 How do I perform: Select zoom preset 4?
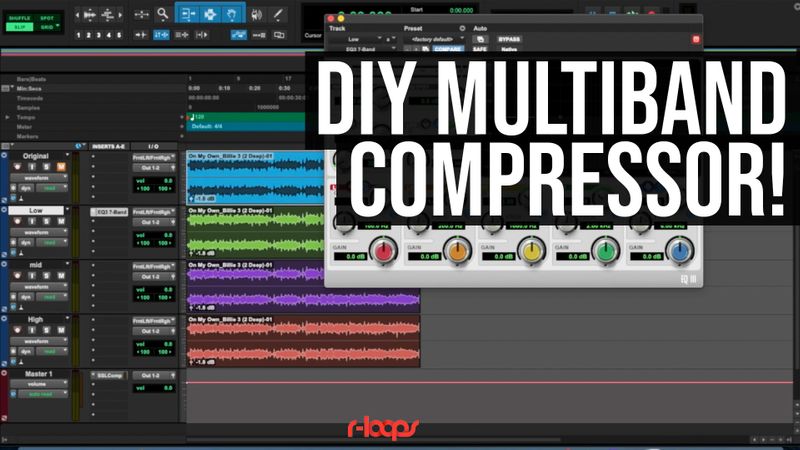click(x=109, y=35)
